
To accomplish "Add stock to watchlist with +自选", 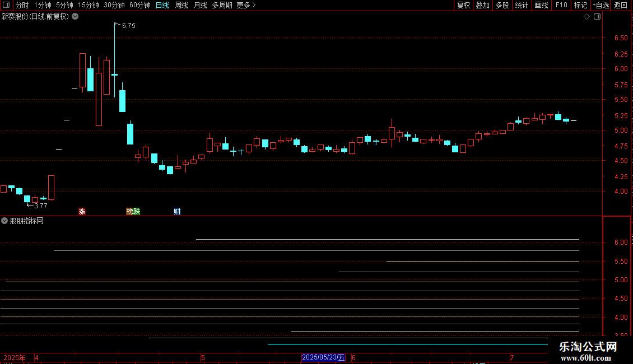I will 601,5.
